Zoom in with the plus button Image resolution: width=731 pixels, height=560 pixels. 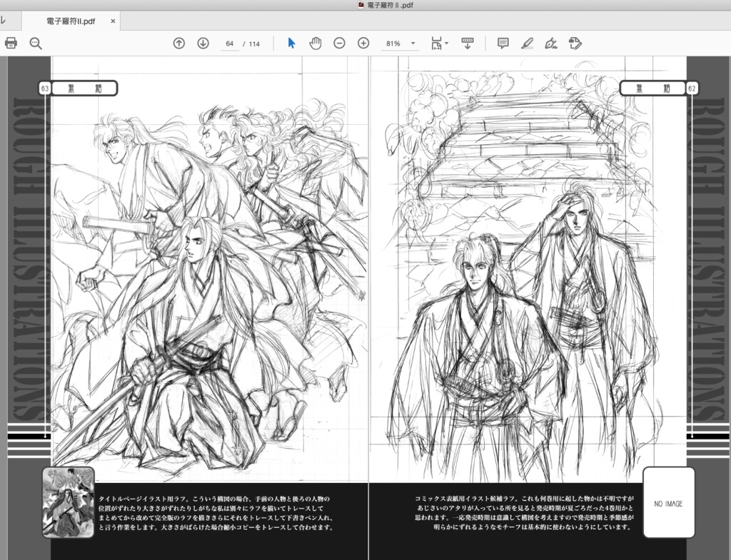(x=363, y=44)
